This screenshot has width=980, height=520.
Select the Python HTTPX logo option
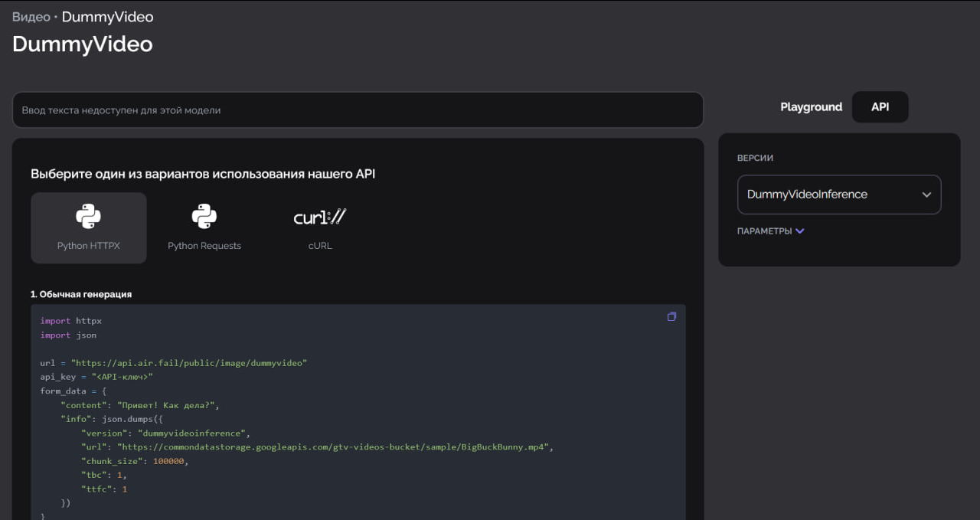[x=89, y=227]
